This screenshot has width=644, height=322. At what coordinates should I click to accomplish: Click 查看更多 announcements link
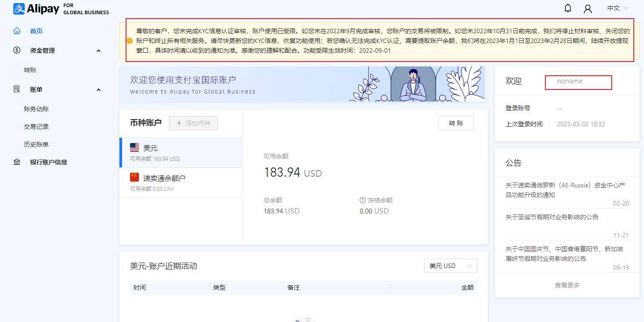coord(567,285)
